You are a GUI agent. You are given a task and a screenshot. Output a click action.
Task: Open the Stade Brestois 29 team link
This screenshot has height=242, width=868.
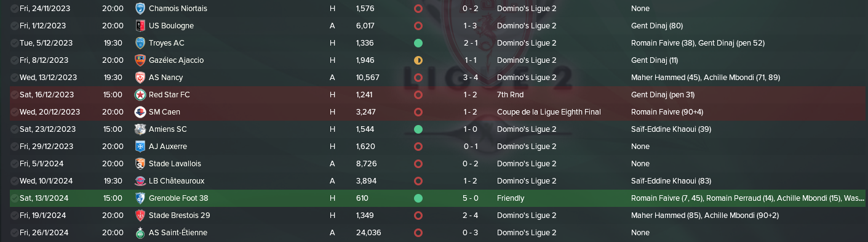(179, 216)
